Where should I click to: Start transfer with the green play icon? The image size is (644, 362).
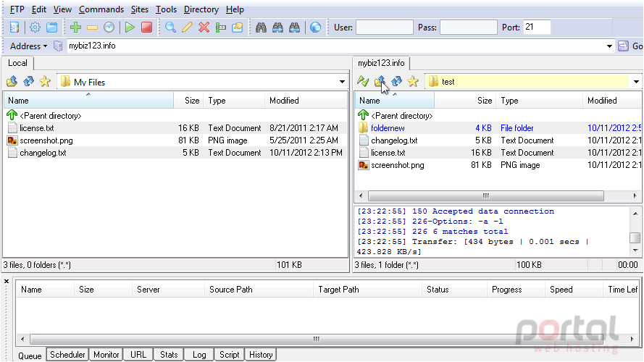click(130, 28)
